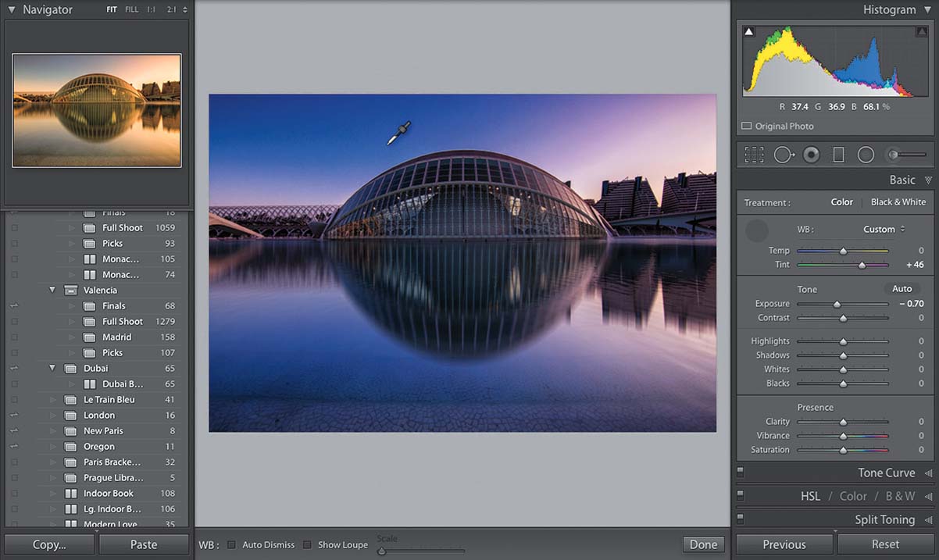Select the Crop Overlay tool

tap(754, 155)
